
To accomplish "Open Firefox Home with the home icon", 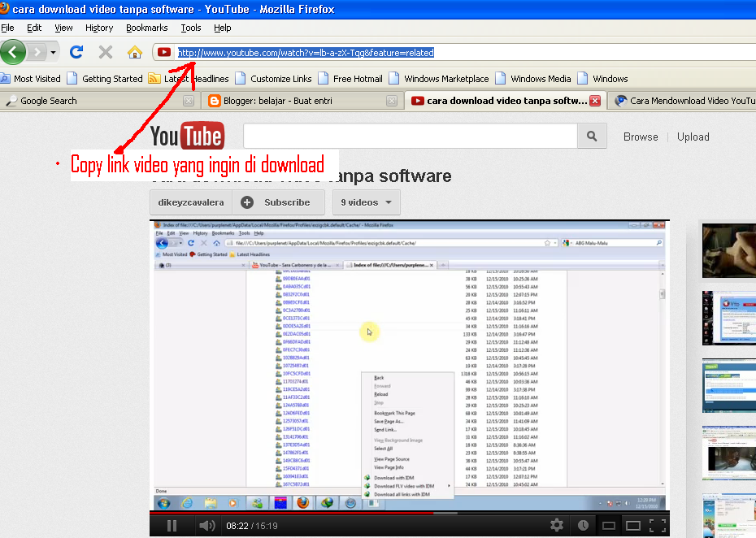I will pos(135,51).
